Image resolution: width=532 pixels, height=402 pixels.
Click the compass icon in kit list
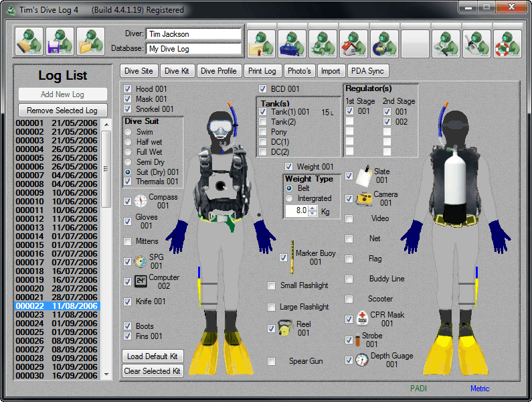[141, 201]
